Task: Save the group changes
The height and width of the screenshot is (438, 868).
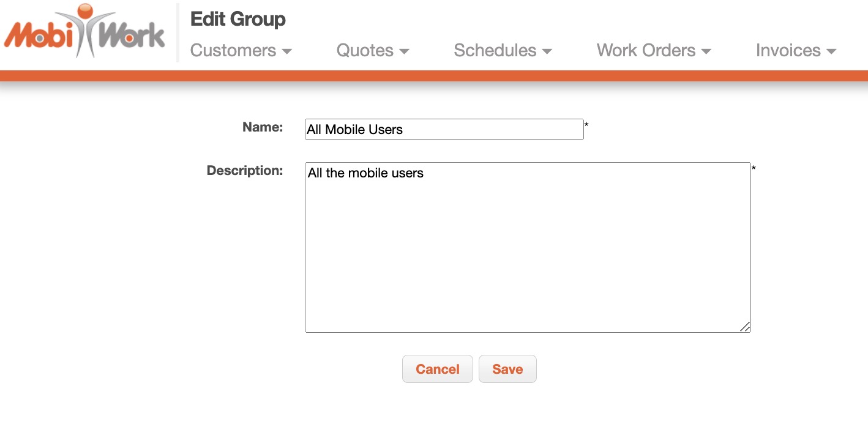Action: click(507, 369)
